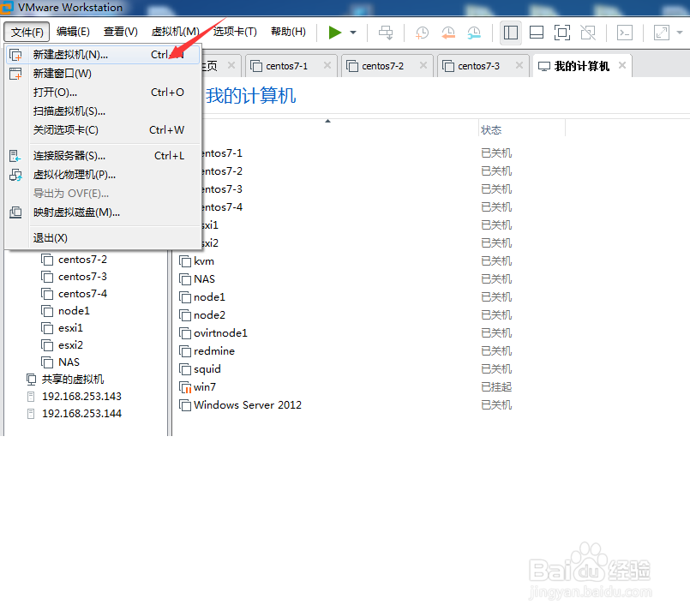Select ovirtnode1 in the VM list
Viewport: 690px width, 616px height.
coord(220,333)
